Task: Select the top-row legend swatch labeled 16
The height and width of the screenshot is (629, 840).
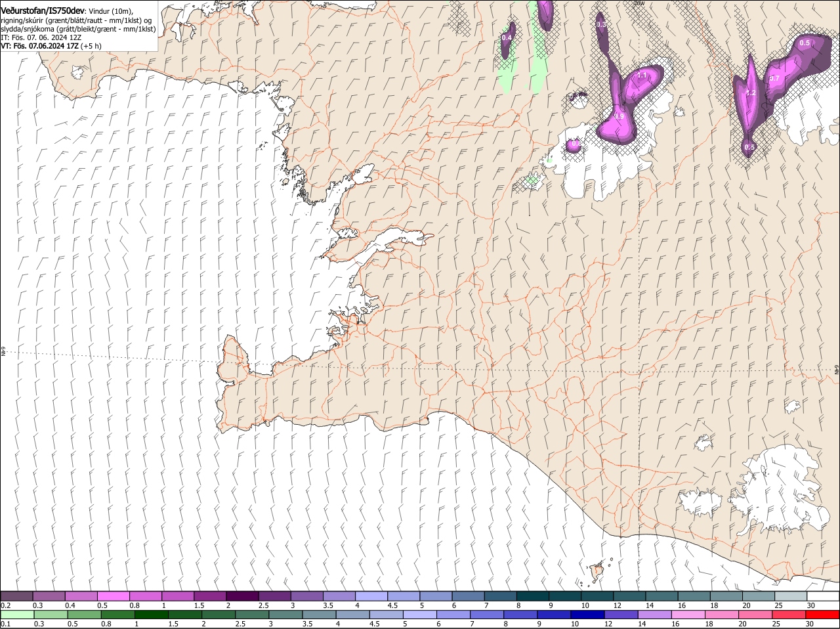Action: tap(695, 596)
